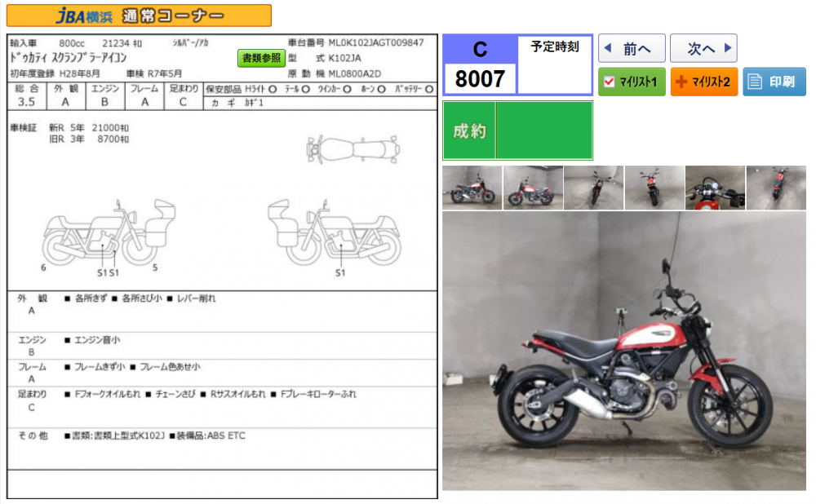816x504 pixels.
Task: Click the フレーム header cell in grade table
Action: [x=144, y=89]
